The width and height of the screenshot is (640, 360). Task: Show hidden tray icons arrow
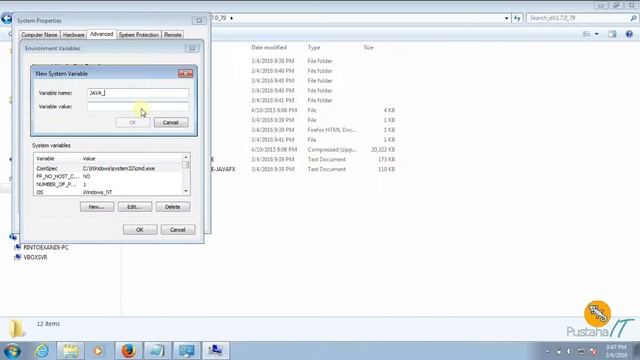pos(547,351)
